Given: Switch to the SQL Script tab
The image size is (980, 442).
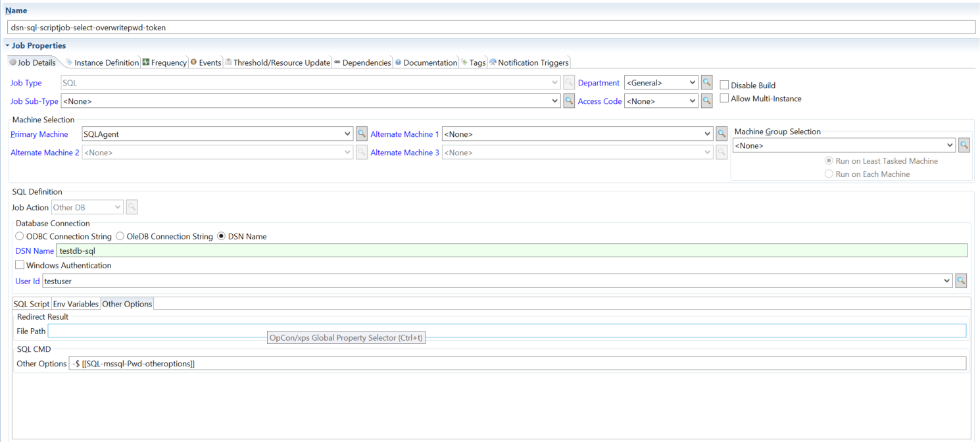Looking at the screenshot, I should coord(32,304).
